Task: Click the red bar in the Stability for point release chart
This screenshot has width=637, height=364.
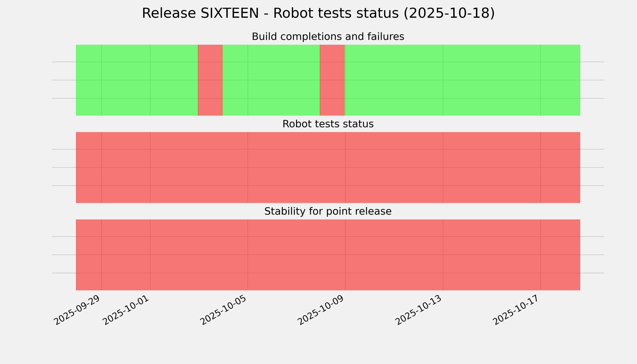Action: [328, 255]
